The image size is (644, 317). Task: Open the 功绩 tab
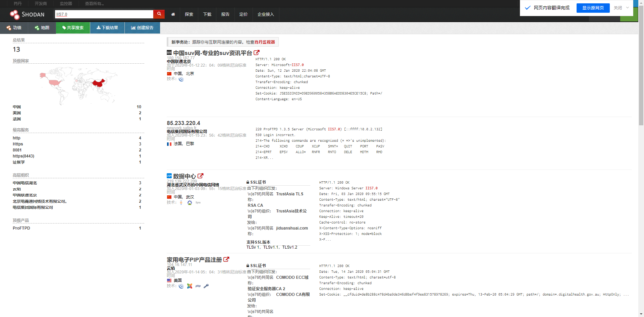pos(14,28)
